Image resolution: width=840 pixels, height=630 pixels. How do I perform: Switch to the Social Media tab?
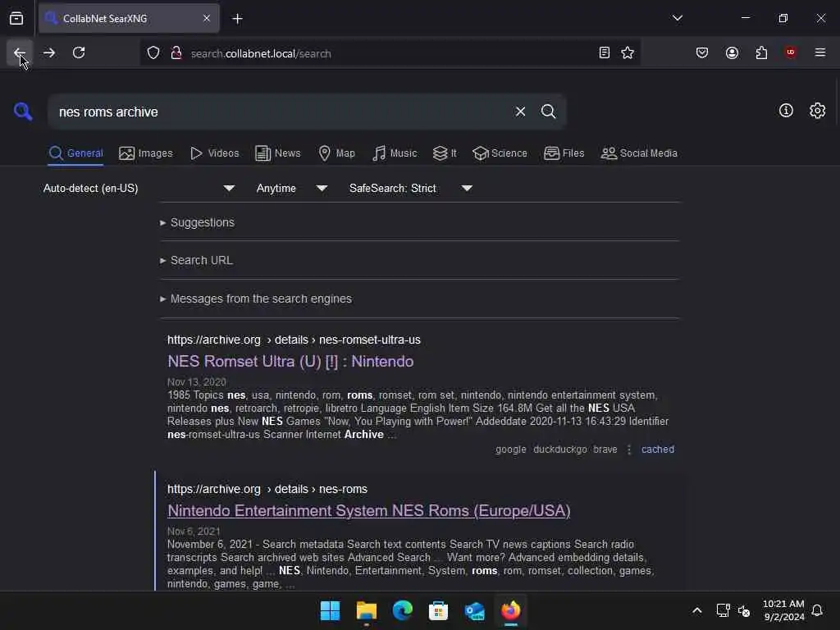(639, 153)
